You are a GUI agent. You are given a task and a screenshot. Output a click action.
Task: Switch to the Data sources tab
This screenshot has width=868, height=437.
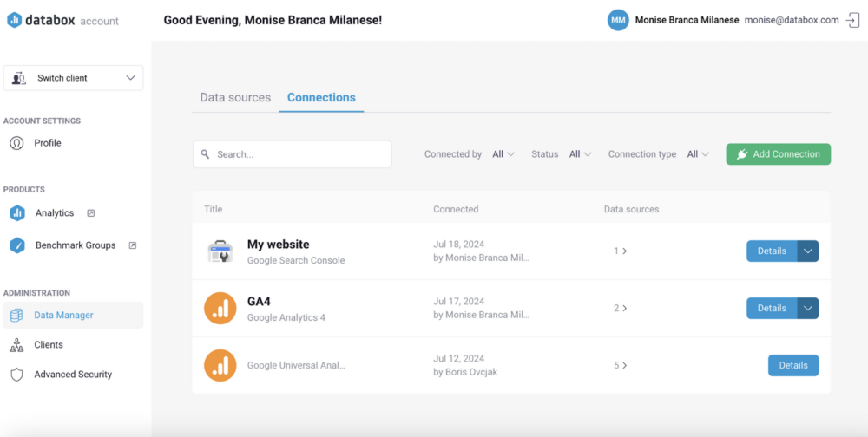tap(235, 97)
